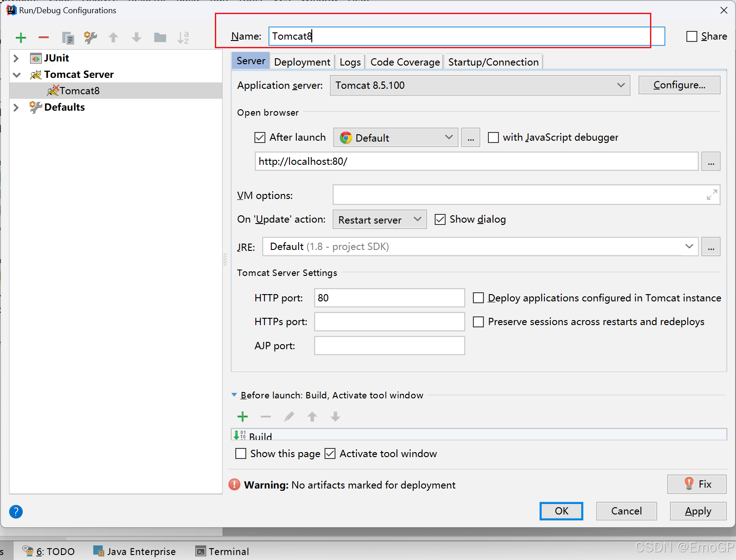
Task: Move configuration up in the left toolbar
Action: pyautogui.click(x=113, y=38)
